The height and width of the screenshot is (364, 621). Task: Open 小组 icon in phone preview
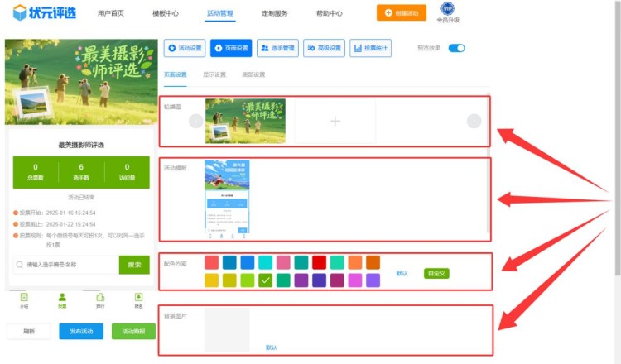click(24, 299)
